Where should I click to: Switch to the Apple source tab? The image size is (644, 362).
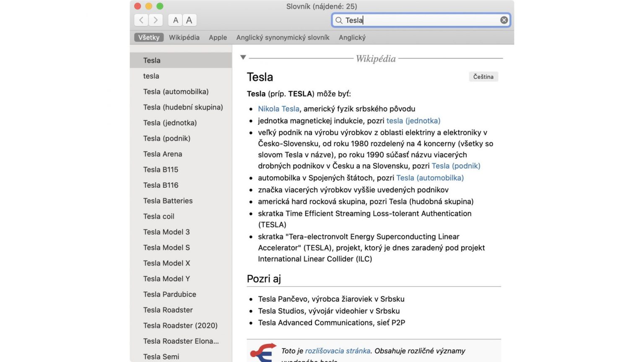[x=218, y=37]
